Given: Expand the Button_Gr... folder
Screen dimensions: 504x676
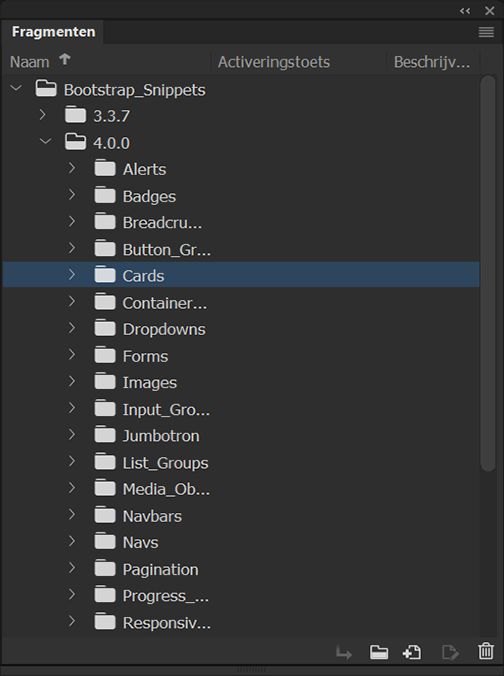Looking at the screenshot, I should point(72,248).
